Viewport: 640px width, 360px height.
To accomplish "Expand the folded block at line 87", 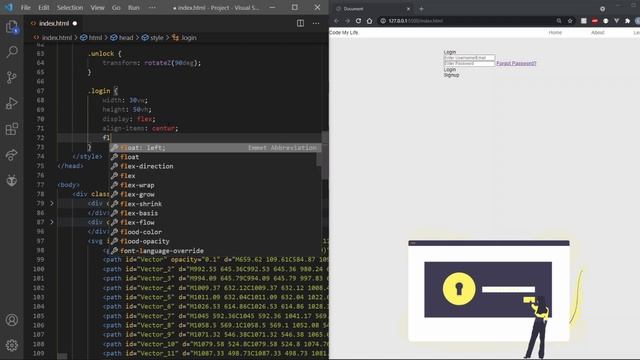I will (52, 222).
